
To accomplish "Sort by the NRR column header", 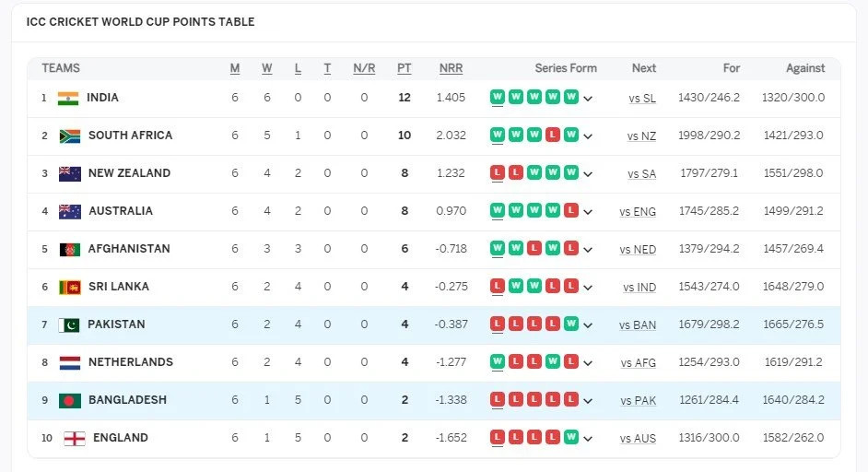I will (452, 68).
